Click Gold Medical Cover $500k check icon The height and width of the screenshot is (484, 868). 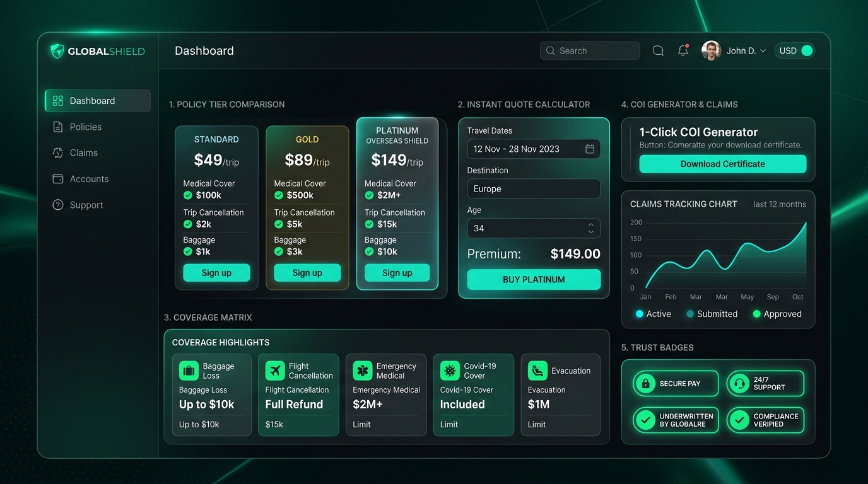[x=279, y=195]
